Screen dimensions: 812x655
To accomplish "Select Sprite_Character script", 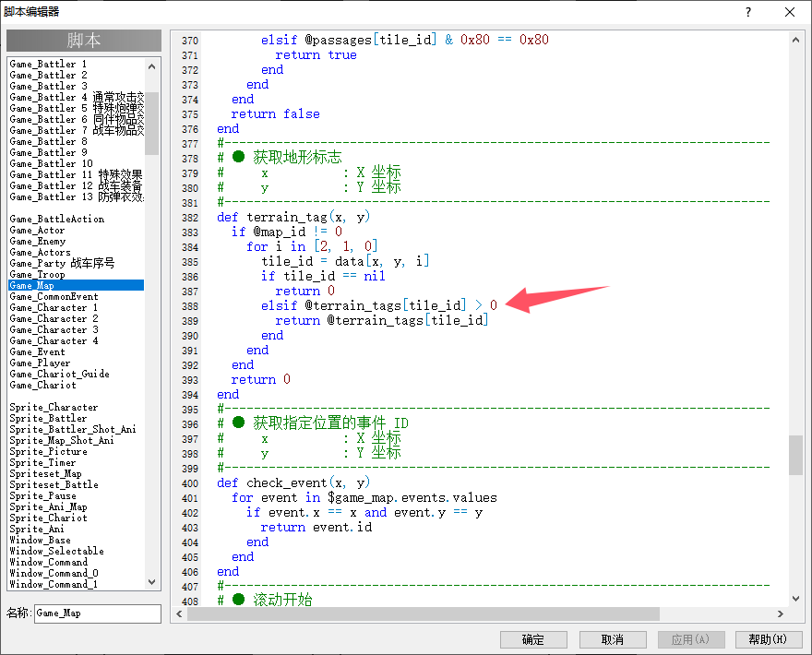I will [54, 407].
